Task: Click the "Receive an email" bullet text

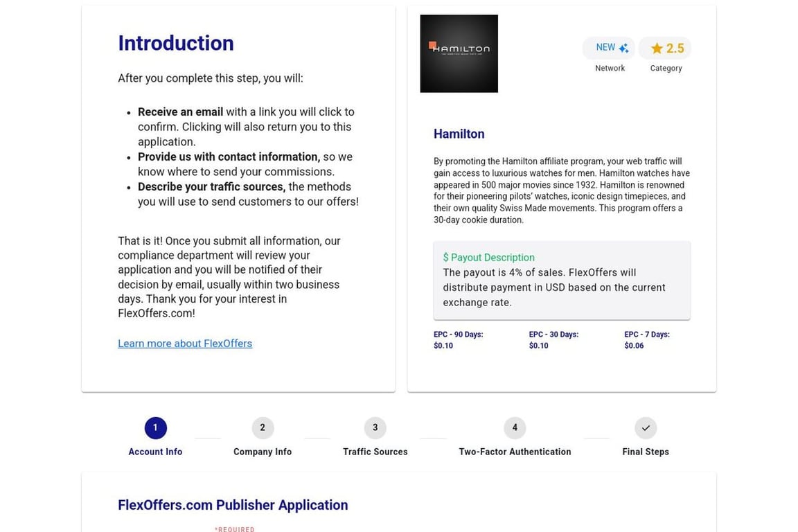Action: coord(180,112)
